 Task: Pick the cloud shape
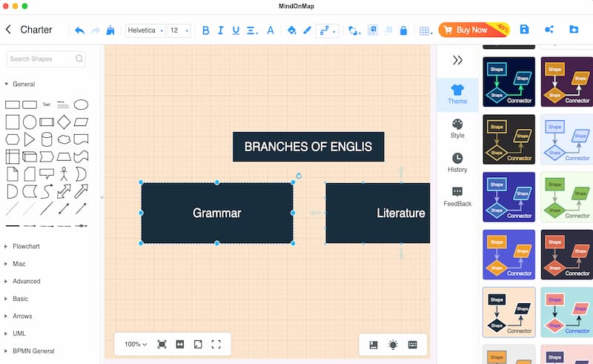[64, 139]
